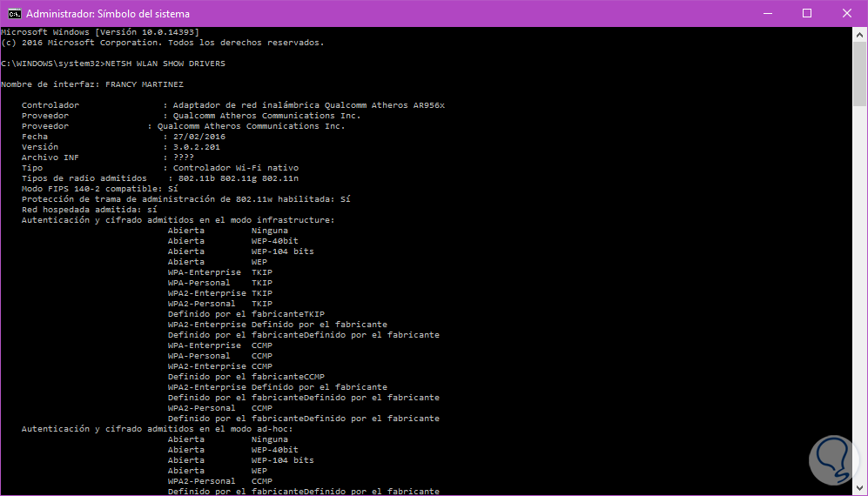Click the Definido por el fabricanteTKIP row
The image size is (868, 496).
246,314
